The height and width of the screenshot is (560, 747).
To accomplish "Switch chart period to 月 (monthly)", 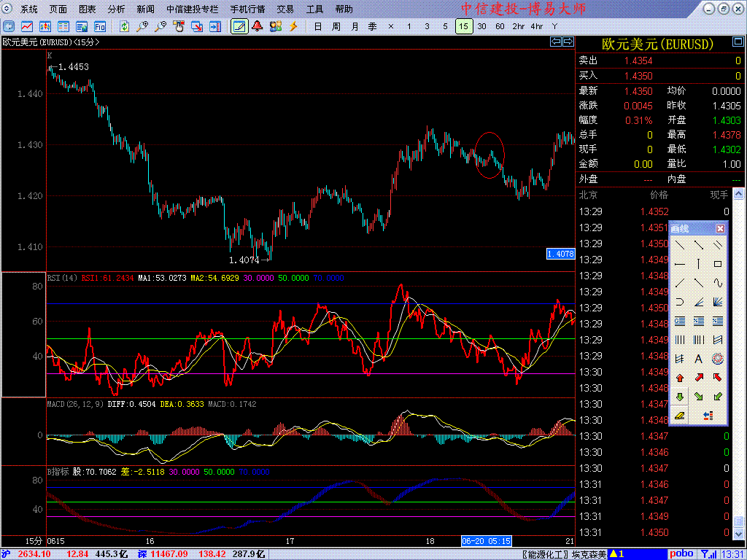I will coord(355,26).
